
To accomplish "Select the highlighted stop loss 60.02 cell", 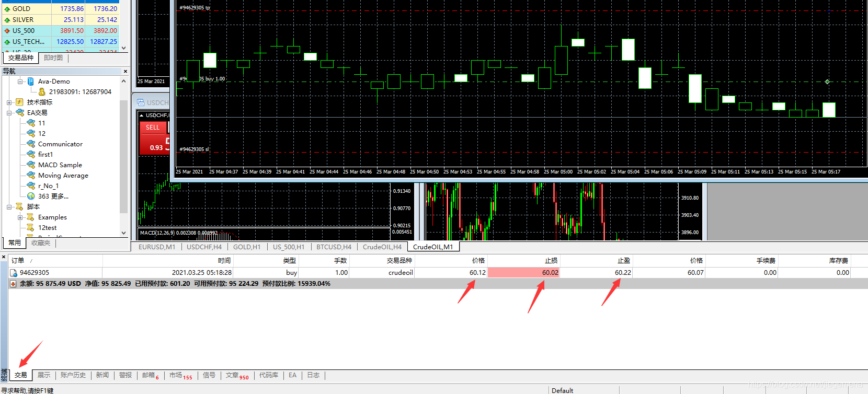I will (523, 273).
